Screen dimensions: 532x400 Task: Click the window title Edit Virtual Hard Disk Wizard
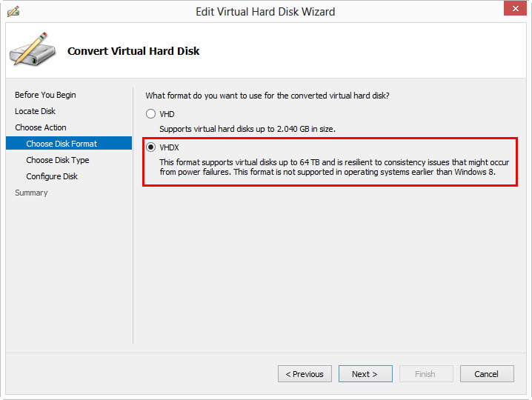click(265, 11)
